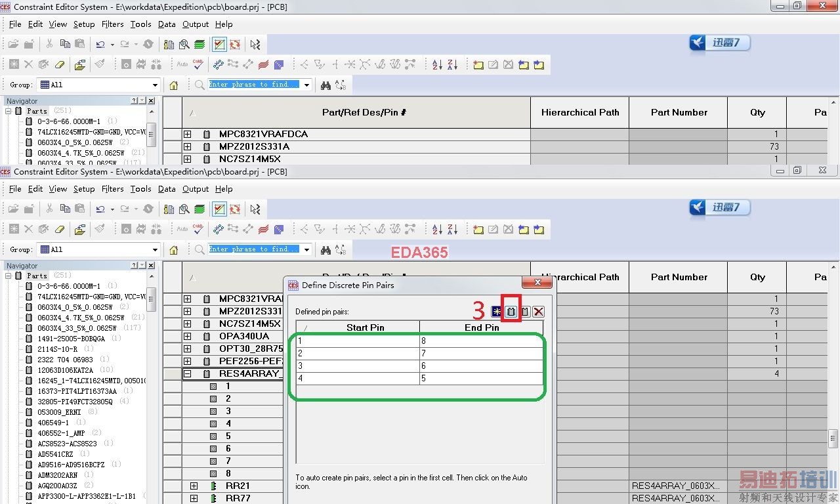Collapse the RES4ARRAY row in parts table

[x=187, y=373]
